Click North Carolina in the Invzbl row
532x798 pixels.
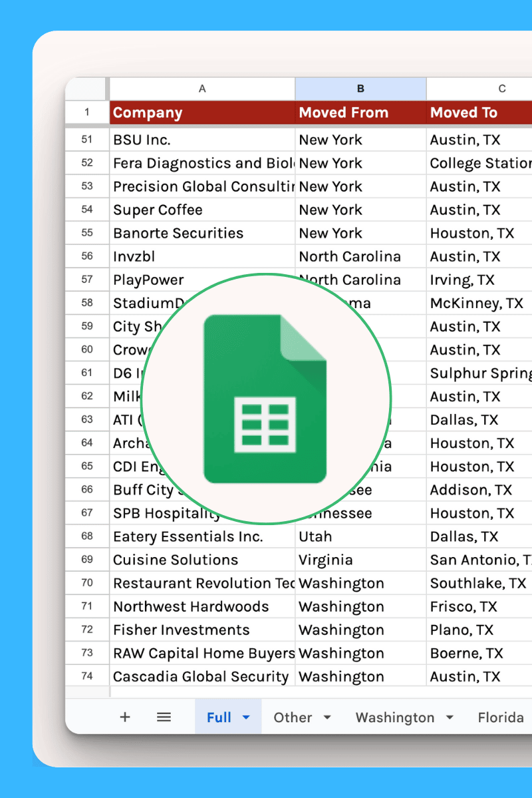(360, 256)
